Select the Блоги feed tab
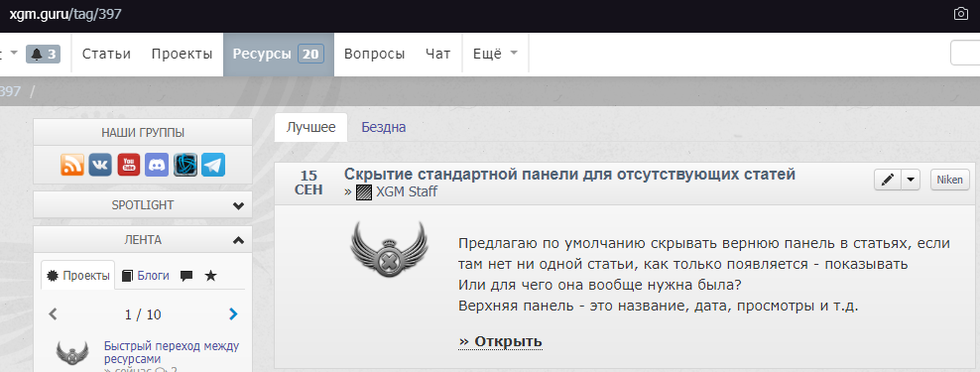Image resolution: width=980 pixels, height=372 pixels. coord(145,276)
